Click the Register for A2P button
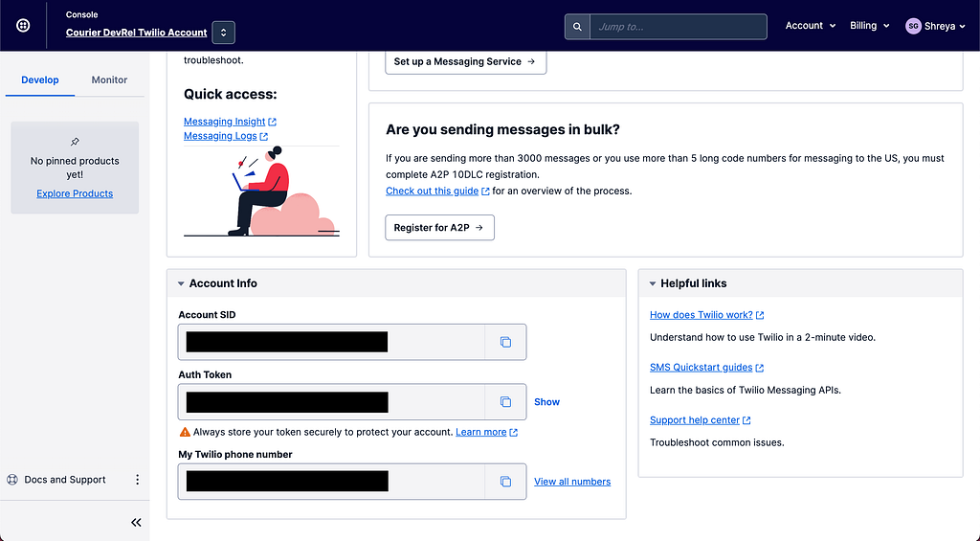The image size is (980, 541). pyautogui.click(x=439, y=228)
